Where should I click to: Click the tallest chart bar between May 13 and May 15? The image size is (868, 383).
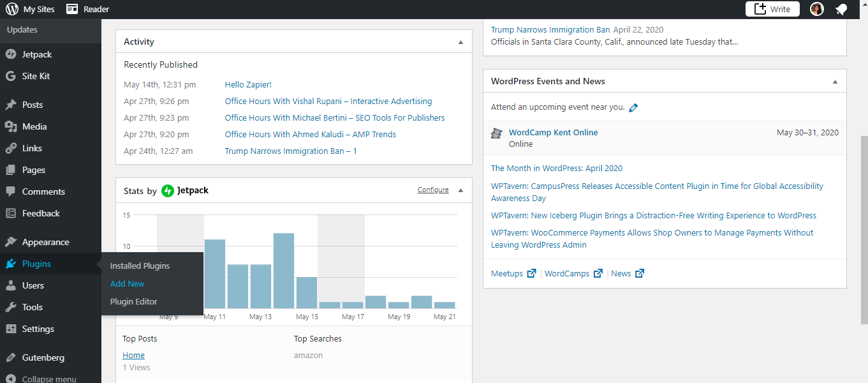[284, 271]
